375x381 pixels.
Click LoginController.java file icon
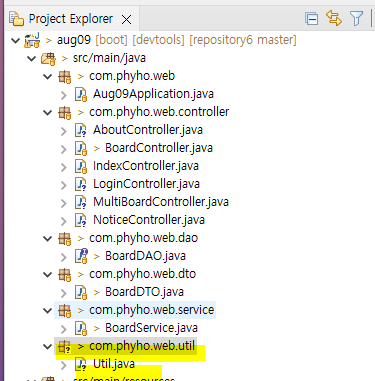81,184
